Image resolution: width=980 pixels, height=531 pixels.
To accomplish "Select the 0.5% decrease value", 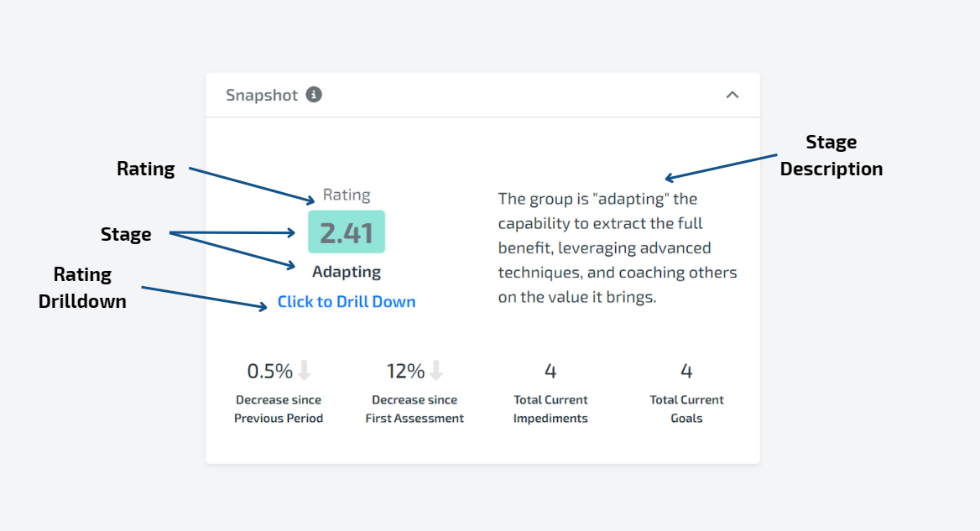I will coord(269,371).
